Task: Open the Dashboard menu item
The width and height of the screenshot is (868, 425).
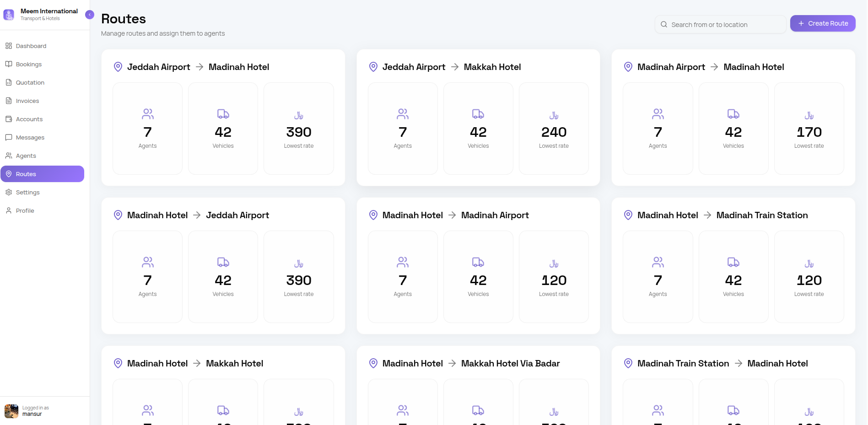Action: pos(42,46)
